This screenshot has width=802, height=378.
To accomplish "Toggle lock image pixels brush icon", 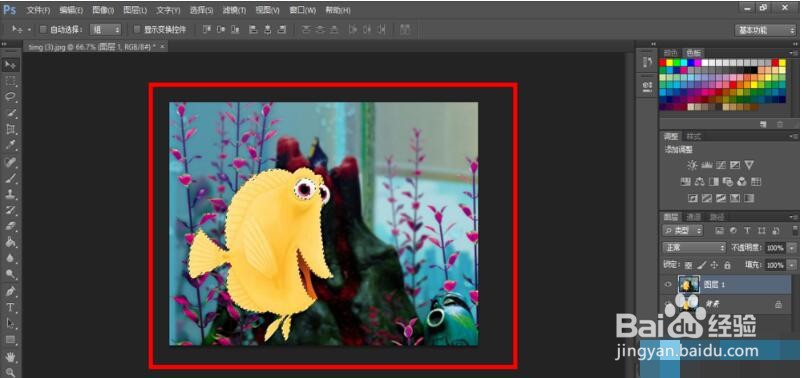I will [702, 265].
